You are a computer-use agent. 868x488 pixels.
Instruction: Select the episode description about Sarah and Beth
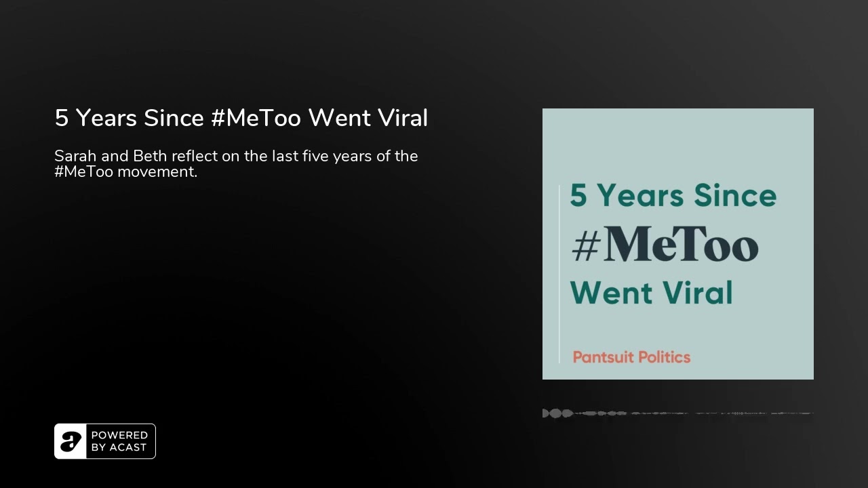coord(236,163)
